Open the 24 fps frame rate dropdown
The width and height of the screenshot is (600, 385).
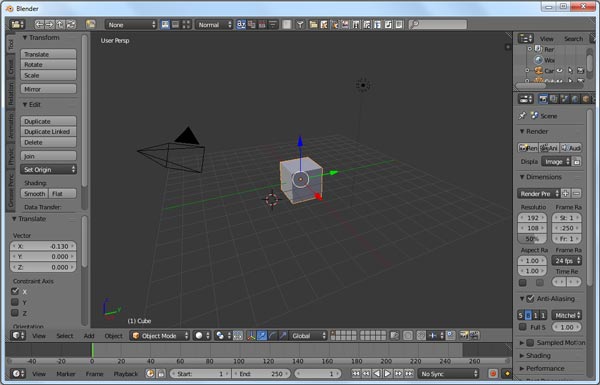(x=567, y=261)
